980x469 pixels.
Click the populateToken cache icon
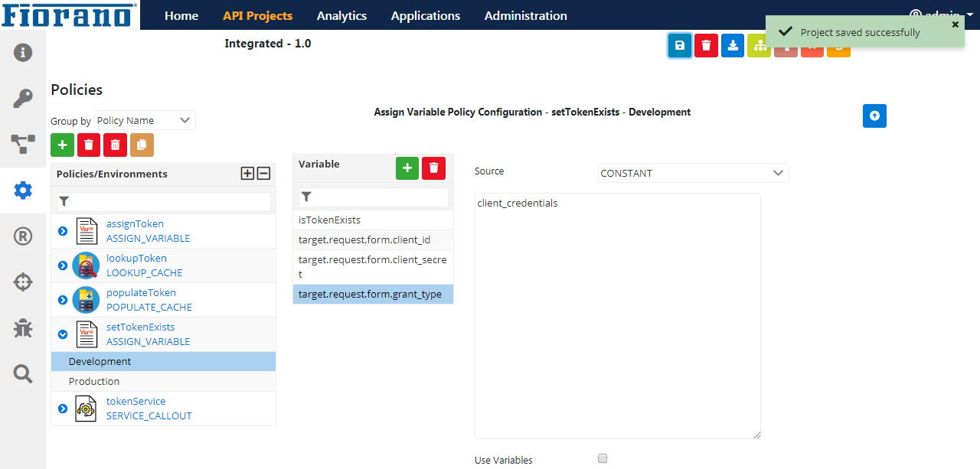tap(86, 300)
